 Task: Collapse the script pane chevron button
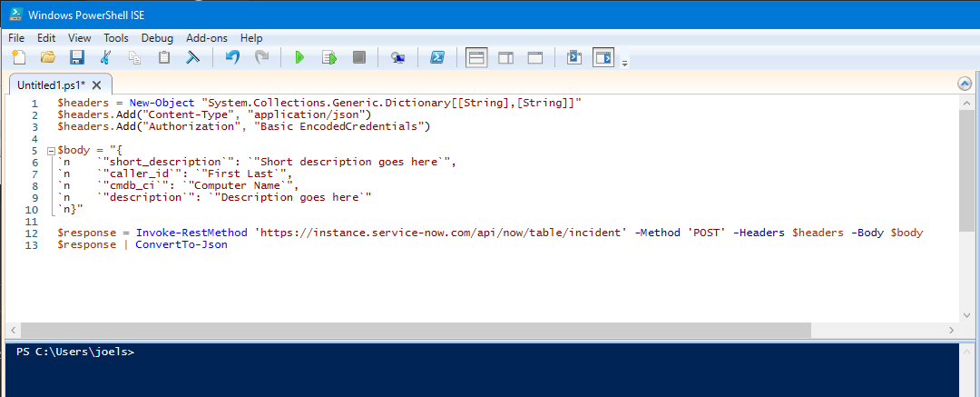click(965, 84)
